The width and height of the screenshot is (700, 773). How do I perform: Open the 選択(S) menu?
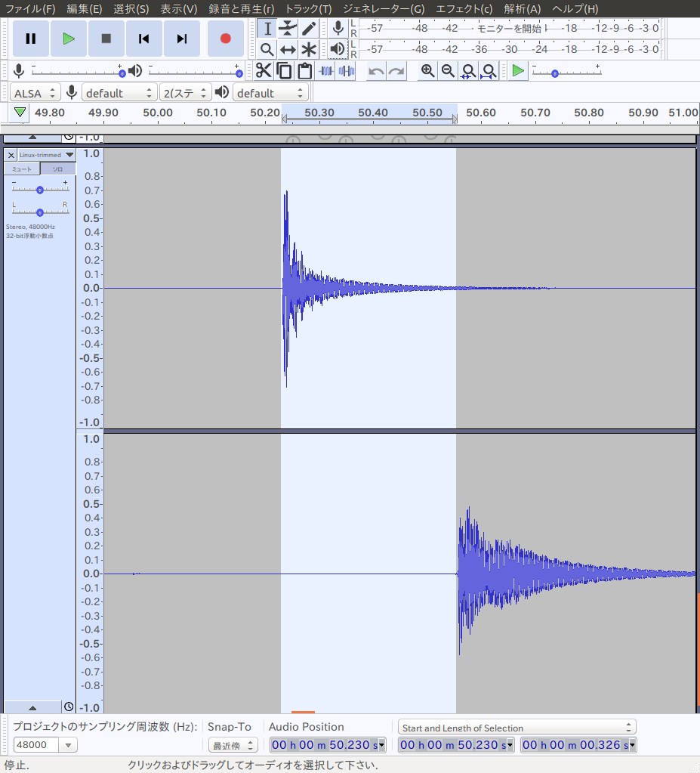click(131, 9)
